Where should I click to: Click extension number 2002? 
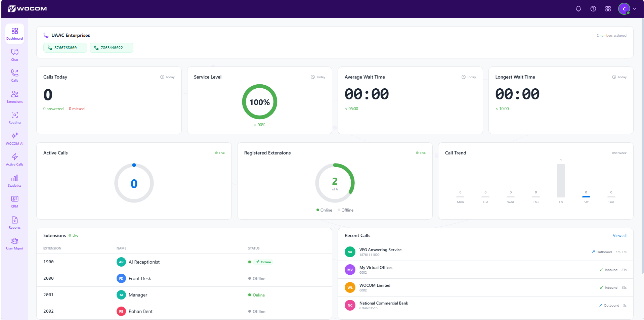[48, 311]
